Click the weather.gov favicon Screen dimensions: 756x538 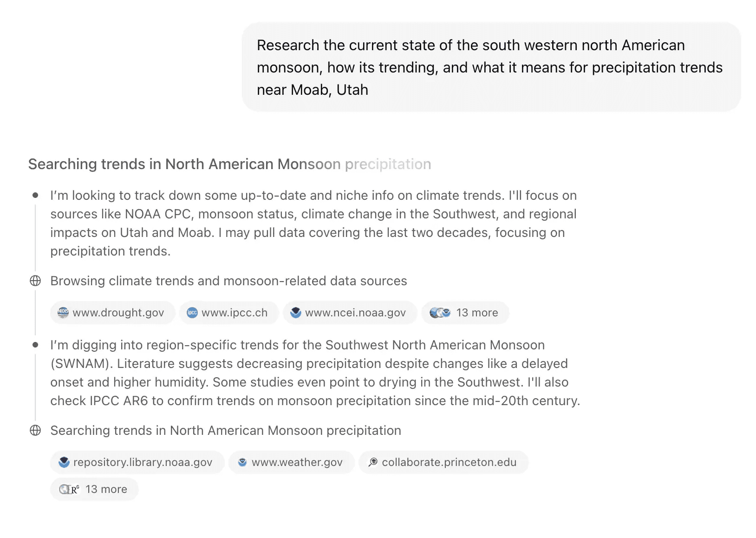(x=242, y=462)
